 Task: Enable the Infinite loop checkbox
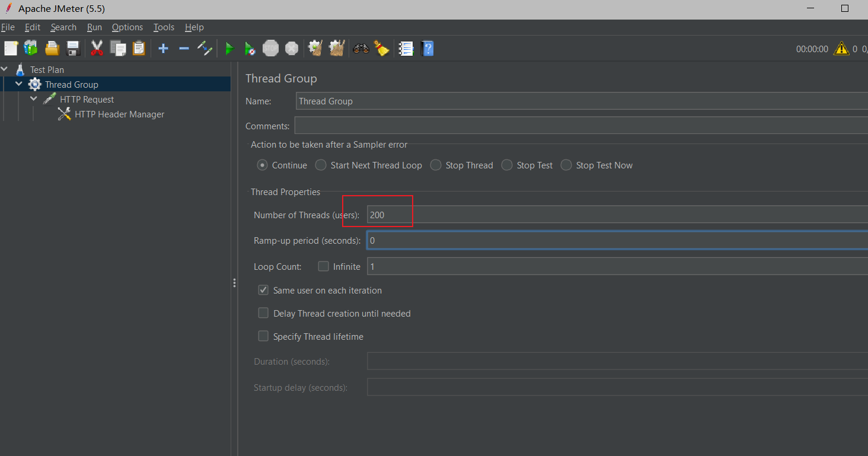(x=323, y=266)
